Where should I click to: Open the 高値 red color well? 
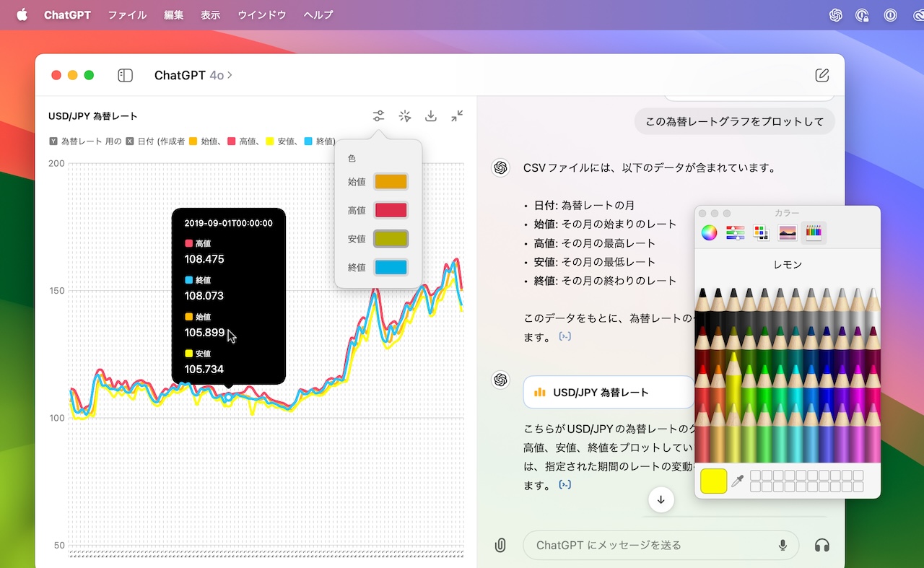[391, 210]
